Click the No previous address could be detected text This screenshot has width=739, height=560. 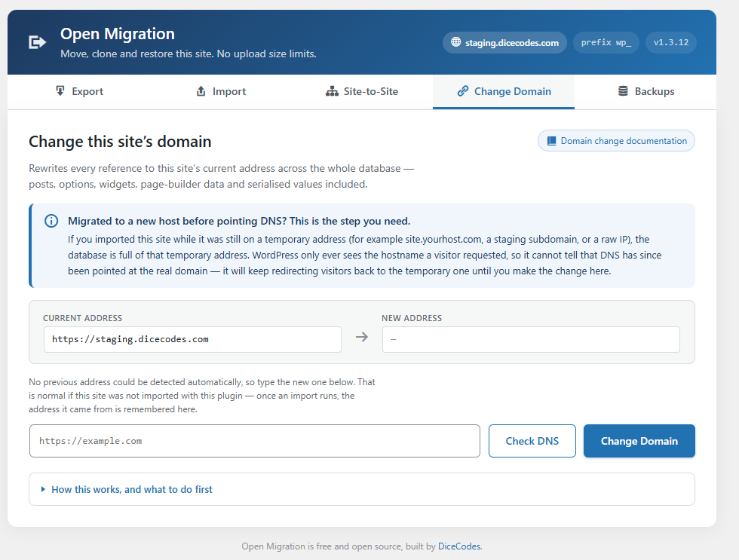coord(202,396)
